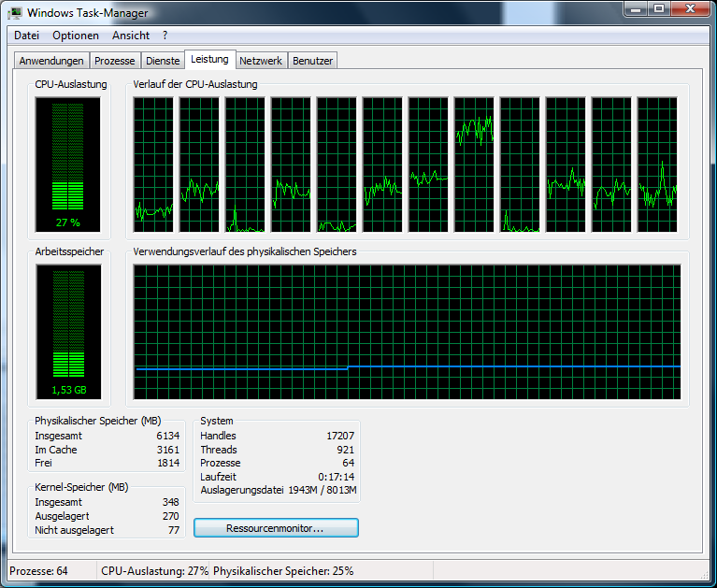717x588 pixels.
Task: Switch to the Dienste tab
Action: [x=162, y=61]
